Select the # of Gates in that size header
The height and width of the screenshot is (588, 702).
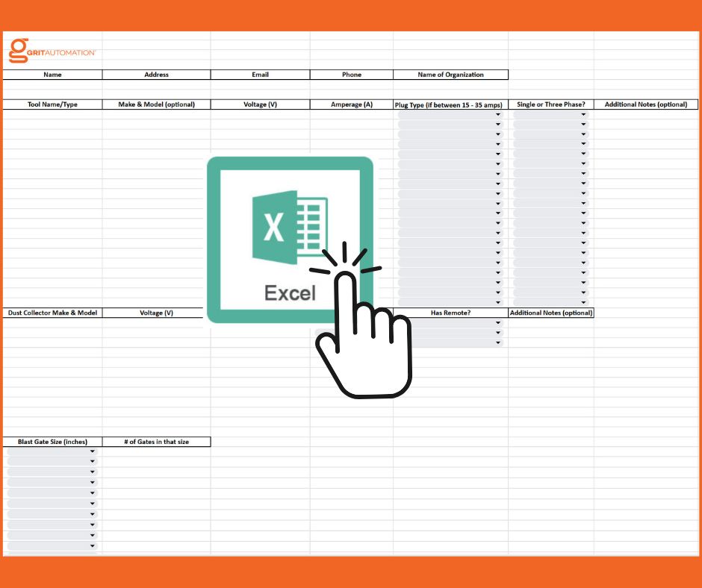[x=156, y=442]
